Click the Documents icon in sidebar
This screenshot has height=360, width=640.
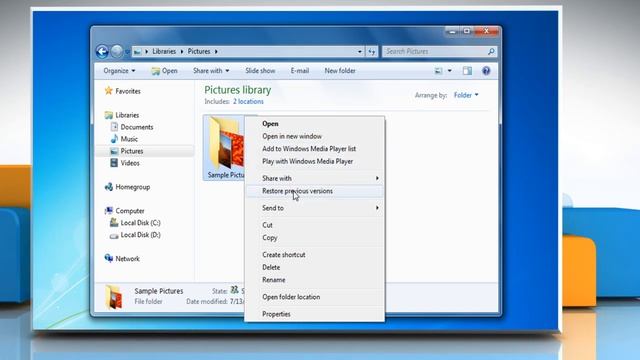[114, 127]
